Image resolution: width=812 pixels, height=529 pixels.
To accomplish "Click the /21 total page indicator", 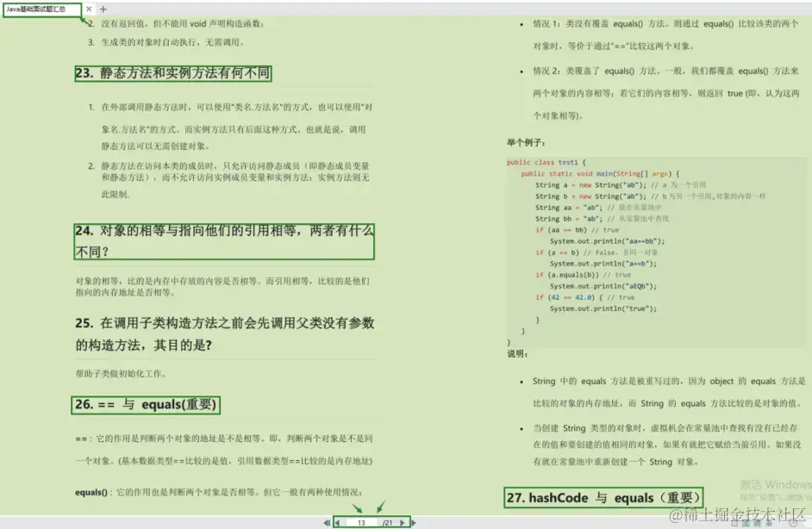I will pos(388,522).
